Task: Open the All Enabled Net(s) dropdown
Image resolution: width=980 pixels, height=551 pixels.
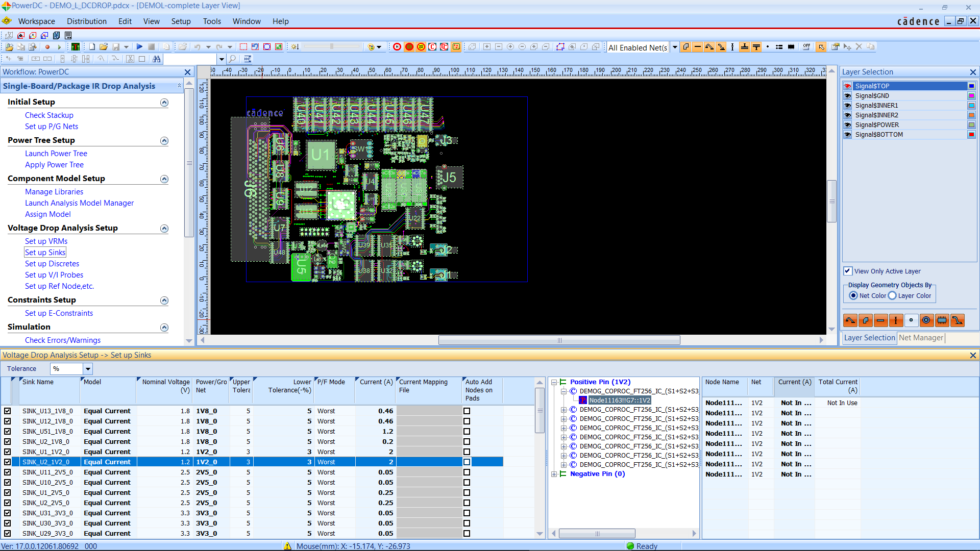Action: 675,47
